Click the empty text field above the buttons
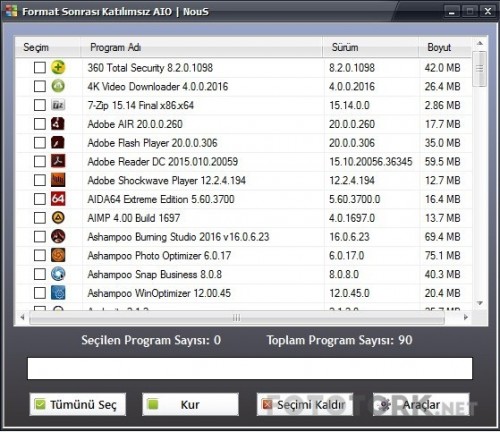Viewport: 500px width, 432px height. click(x=250, y=368)
